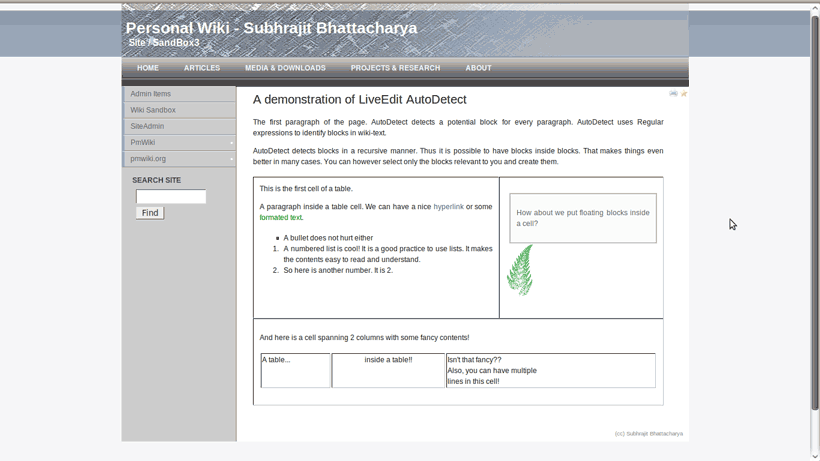Open the ABOUT menu item
820x461 pixels.
(x=479, y=68)
